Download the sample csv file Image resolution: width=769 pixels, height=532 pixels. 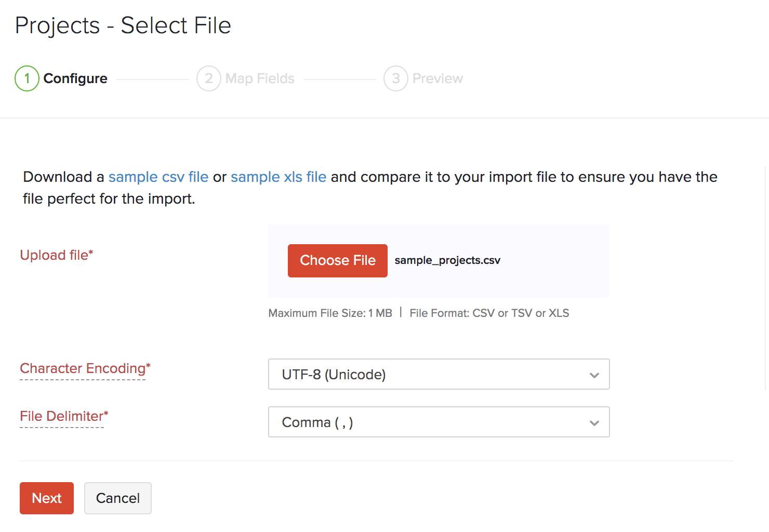pos(158,177)
